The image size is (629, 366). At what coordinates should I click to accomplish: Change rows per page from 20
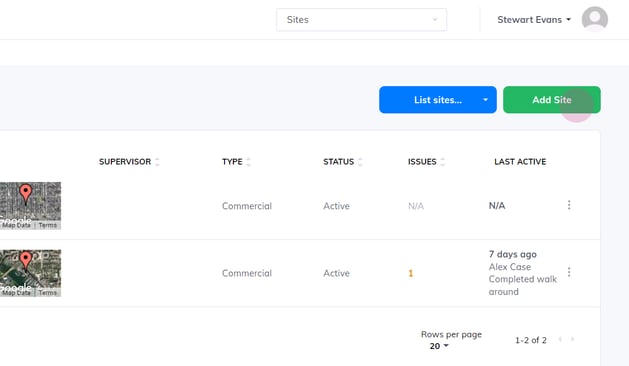439,346
